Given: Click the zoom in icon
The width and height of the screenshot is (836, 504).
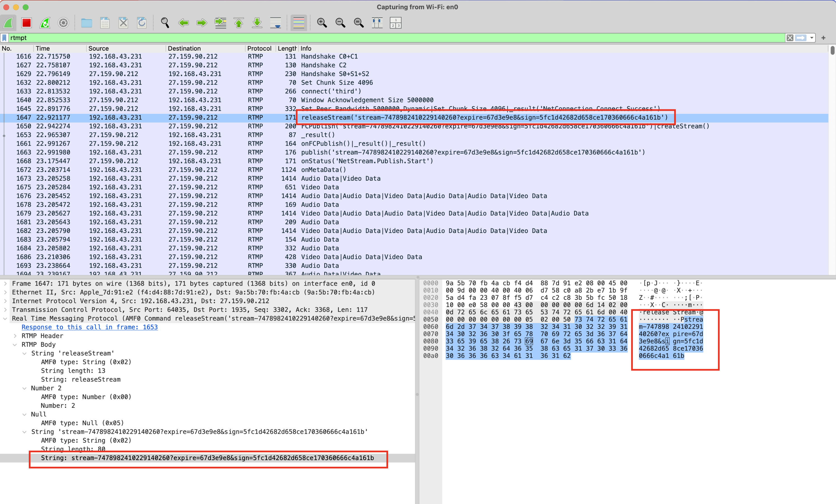Looking at the screenshot, I should (322, 23).
